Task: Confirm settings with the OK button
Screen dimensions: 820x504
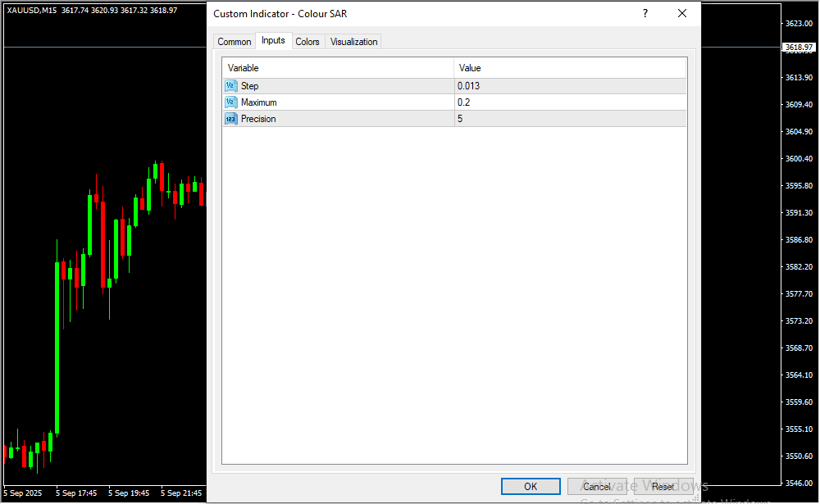Action: [x=531, y=487]
